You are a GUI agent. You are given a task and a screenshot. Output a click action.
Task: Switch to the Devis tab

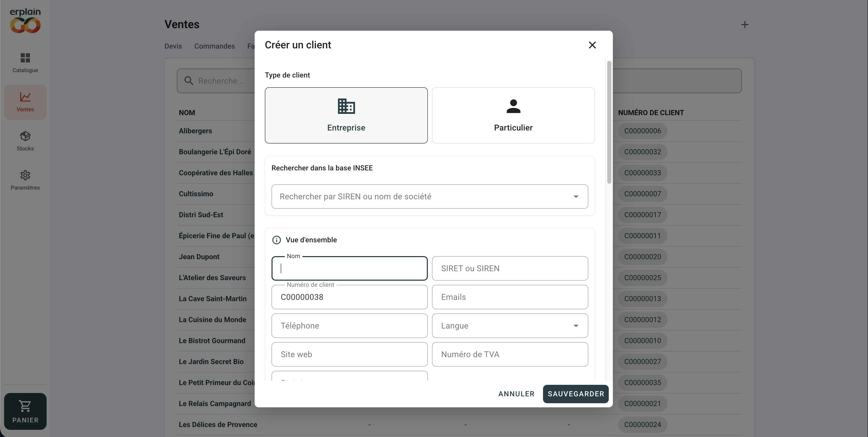pyautogui.click(x=173, y=46)
